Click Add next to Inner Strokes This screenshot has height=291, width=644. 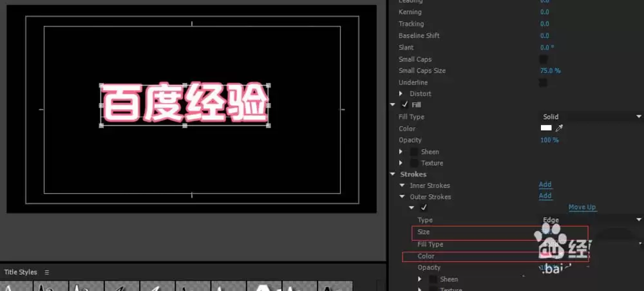pyautogui.click(x=545, y=185)
